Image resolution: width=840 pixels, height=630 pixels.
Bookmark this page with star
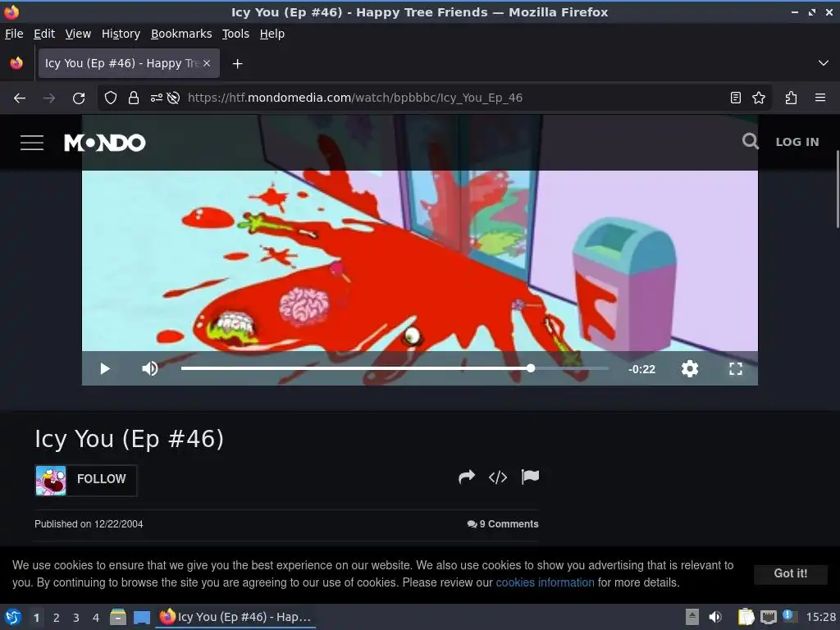pos(759,98)
